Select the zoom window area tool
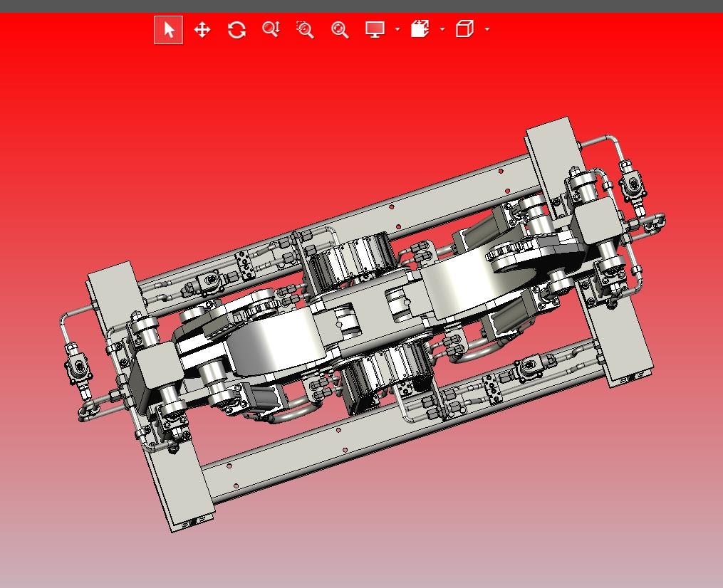The height and width of the screenshot is (588, 723). [x=305, y=29]
